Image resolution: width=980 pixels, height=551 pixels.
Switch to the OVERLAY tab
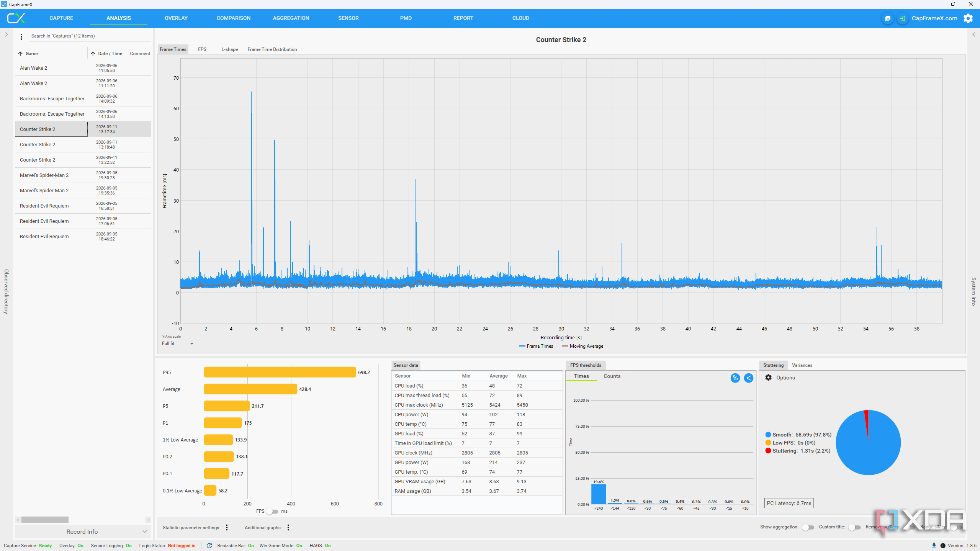point(176,18)
